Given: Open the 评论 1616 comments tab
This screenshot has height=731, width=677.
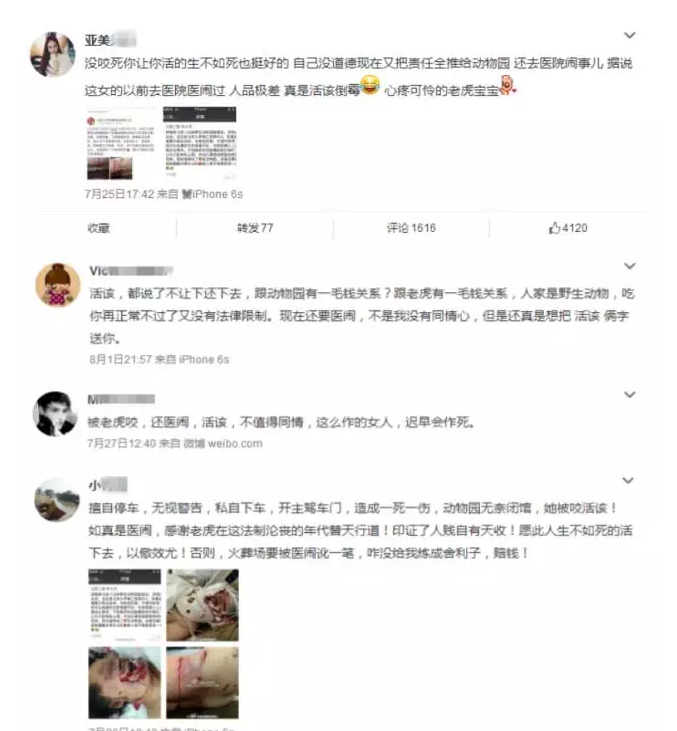Looking at the screenshot, I should (x=411, y=228).
